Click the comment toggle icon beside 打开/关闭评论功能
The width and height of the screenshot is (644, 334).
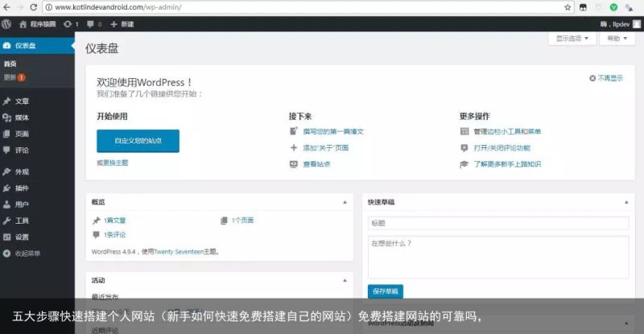pos(464,148)
